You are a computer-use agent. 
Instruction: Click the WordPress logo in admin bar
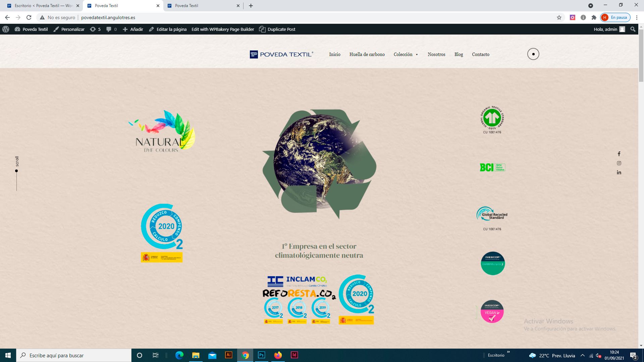(x=6, y=29)
